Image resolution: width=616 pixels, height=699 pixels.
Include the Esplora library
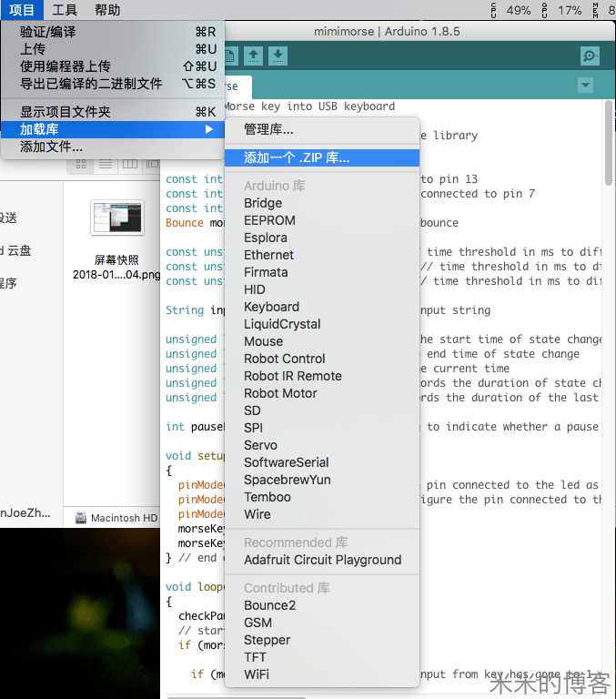click(x=322, y=238)
